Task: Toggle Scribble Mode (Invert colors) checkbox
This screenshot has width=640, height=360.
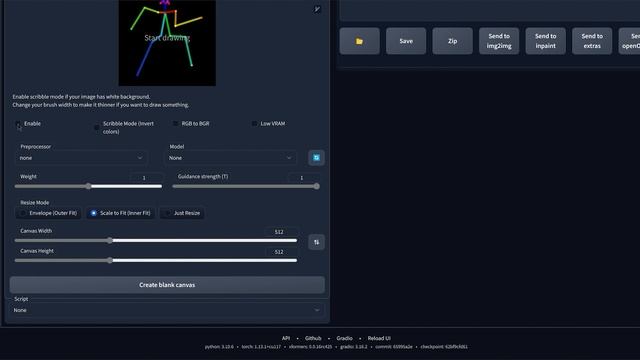Action: pyautogui.click(x=97, y=127)
